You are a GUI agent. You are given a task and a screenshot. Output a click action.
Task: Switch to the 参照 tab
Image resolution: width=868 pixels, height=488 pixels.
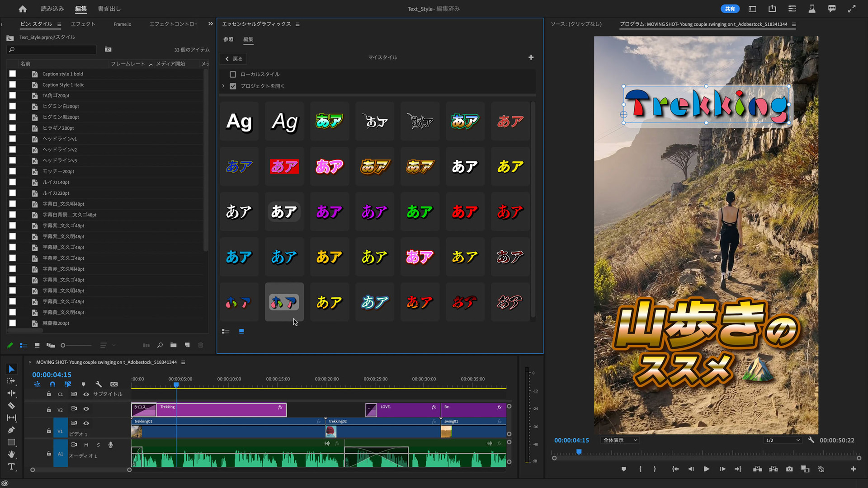[x=228, y=39]
